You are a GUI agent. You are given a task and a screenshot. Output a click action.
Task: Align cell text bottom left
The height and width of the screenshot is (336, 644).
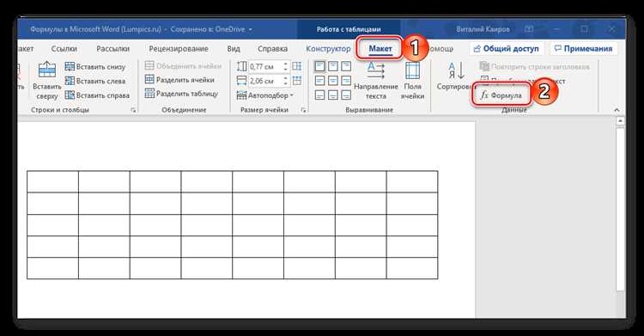coord(319,95)
